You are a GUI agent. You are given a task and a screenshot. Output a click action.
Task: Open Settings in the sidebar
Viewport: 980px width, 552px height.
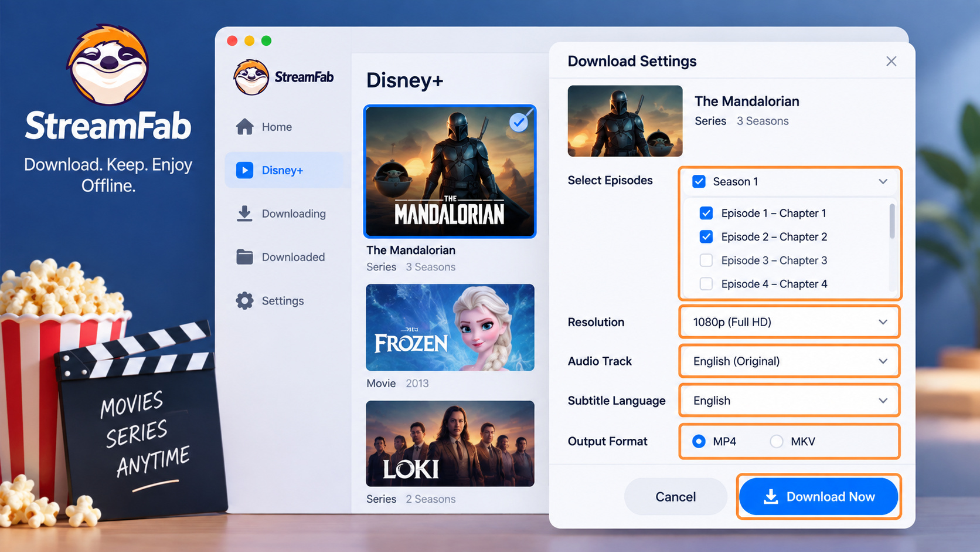pyautogui.click(x=284, y=300)
